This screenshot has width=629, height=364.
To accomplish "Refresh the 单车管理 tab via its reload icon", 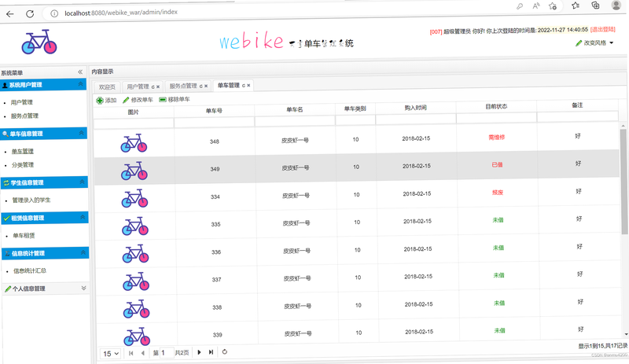I will point(244,85).
